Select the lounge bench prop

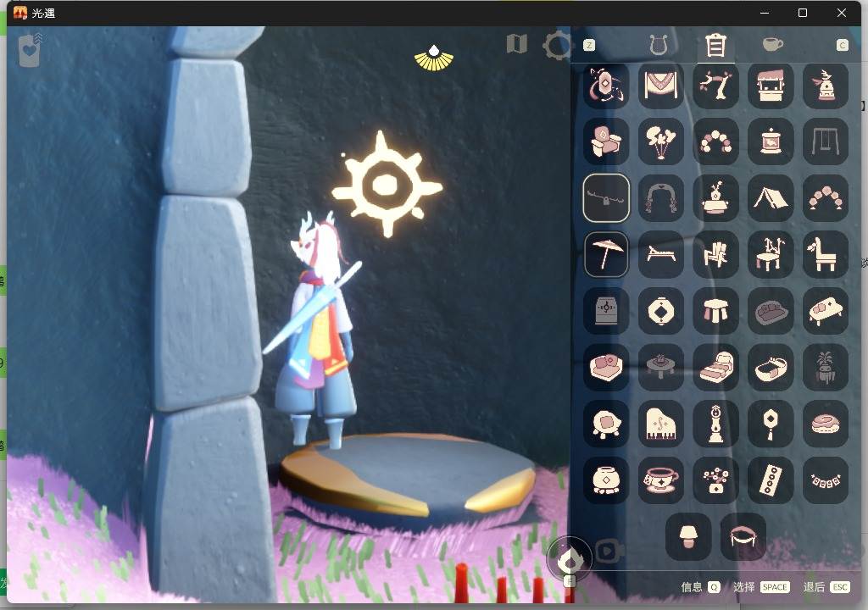[661, 255]
